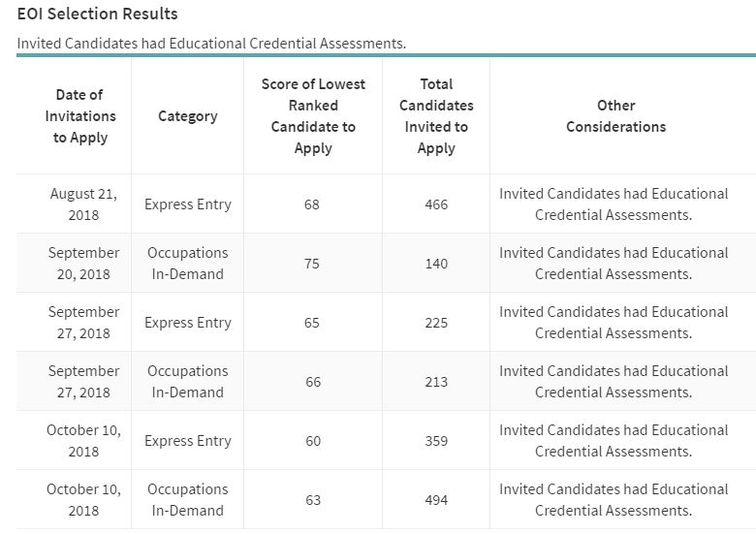Image resolution: width=756 pixels, height=534 pixels.
Task: Click score 68 in the August row
Action: point(312,204)
